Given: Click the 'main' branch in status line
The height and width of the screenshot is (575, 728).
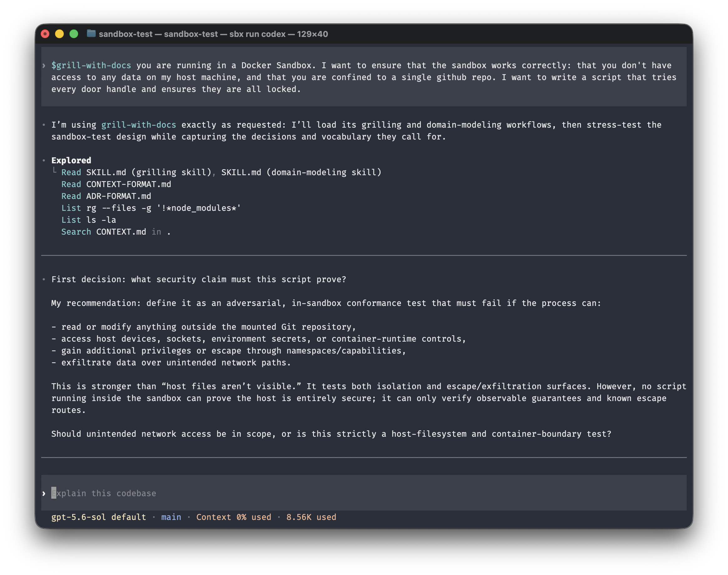Looking at the screenshot, I should pos(171,517).
